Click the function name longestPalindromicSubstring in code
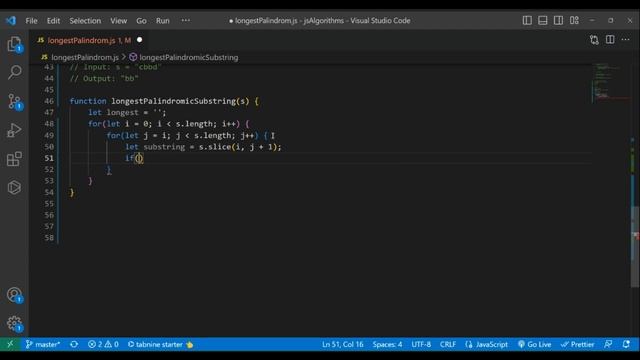640x360 pixels. [x=173, y=101]
